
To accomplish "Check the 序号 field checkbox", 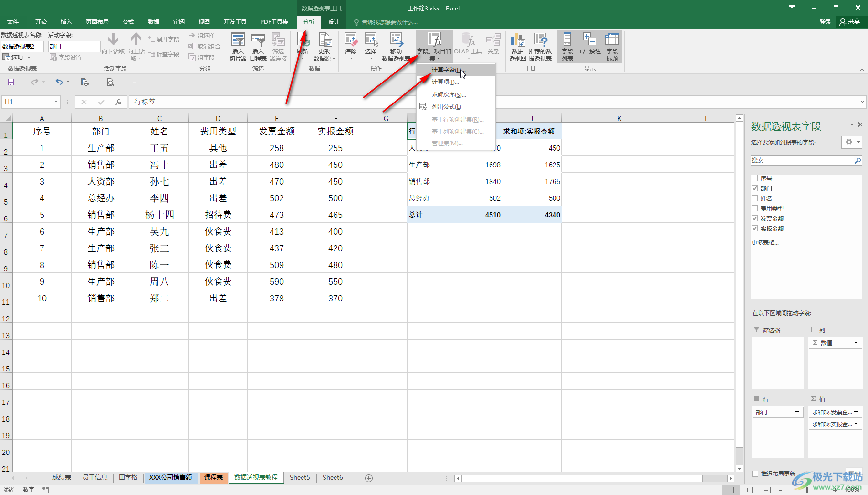I will tap(755, 178).
